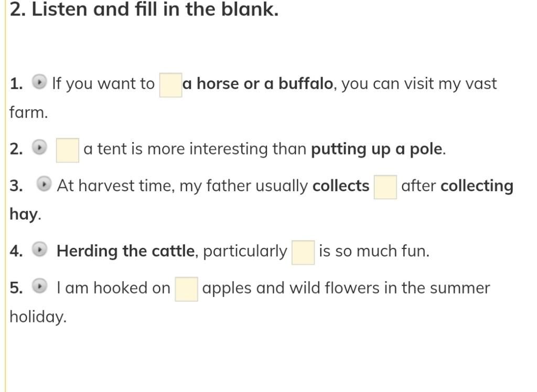Play audio for sentence 5 about apples
Viewport: 537px width, 392px height.
point(39,286)
